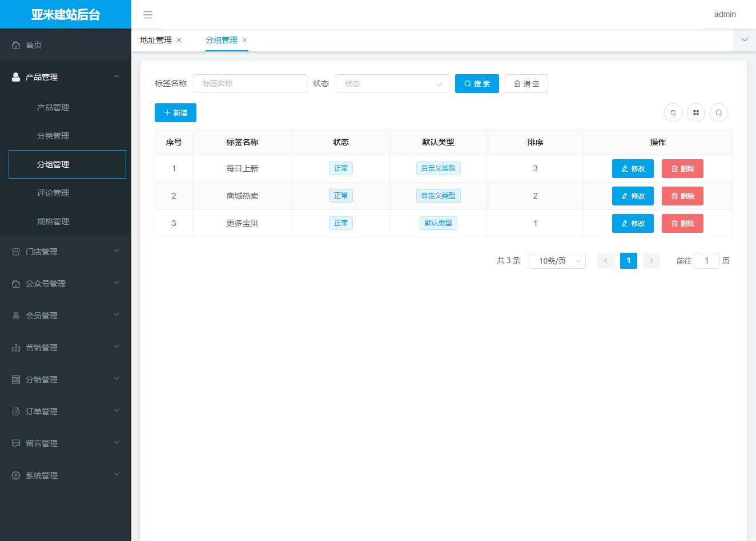Delete the 更多宝贝 row
This screenshot has width=756, height=541.
pos(682,224)
